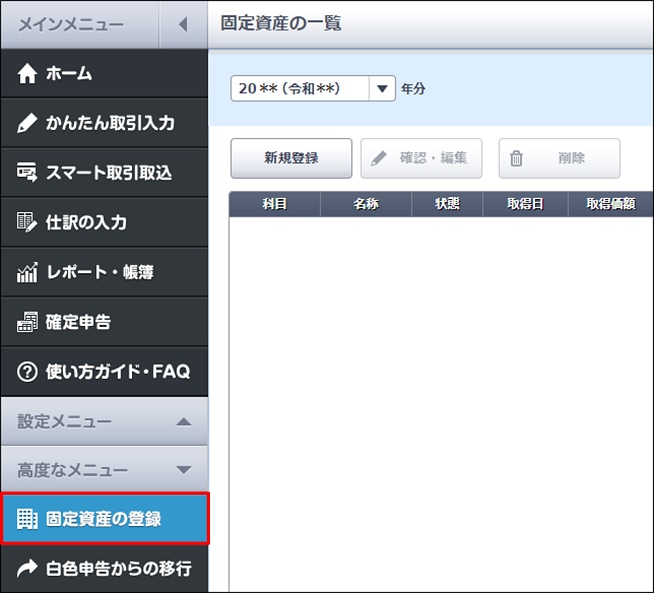Image resolution: width=654 pixels, height=593 pixels.
Task: Click pencil icon beside かんたん取引入力
Action: point(27,123)
